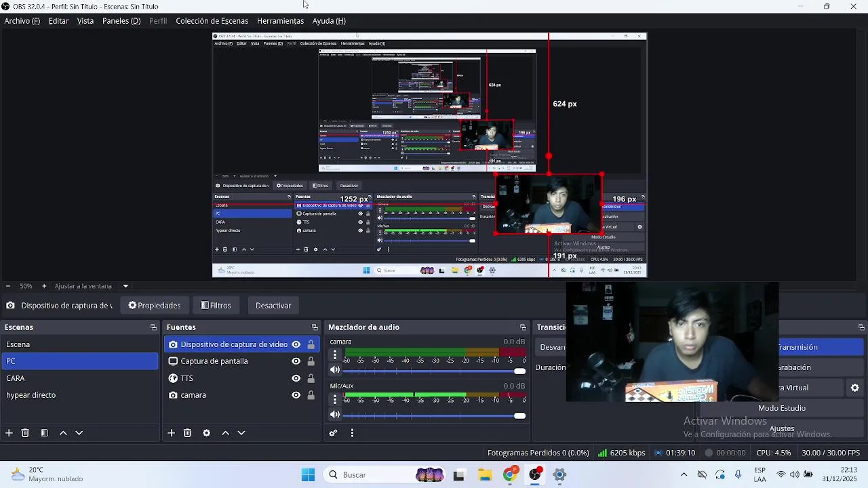This screenshot has width=868, height=488.
Task: Open the Vista menu
Action: tap(85, 21)
